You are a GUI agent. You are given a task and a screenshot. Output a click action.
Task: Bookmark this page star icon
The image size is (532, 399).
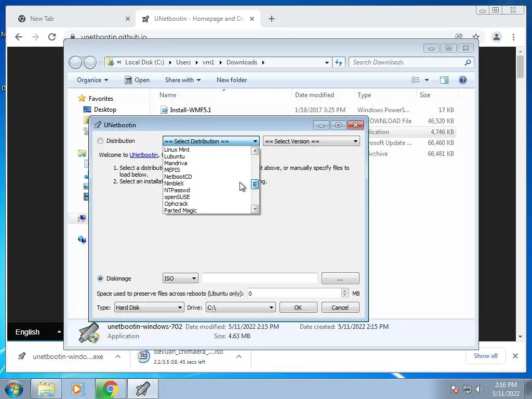tap(476, 37)
